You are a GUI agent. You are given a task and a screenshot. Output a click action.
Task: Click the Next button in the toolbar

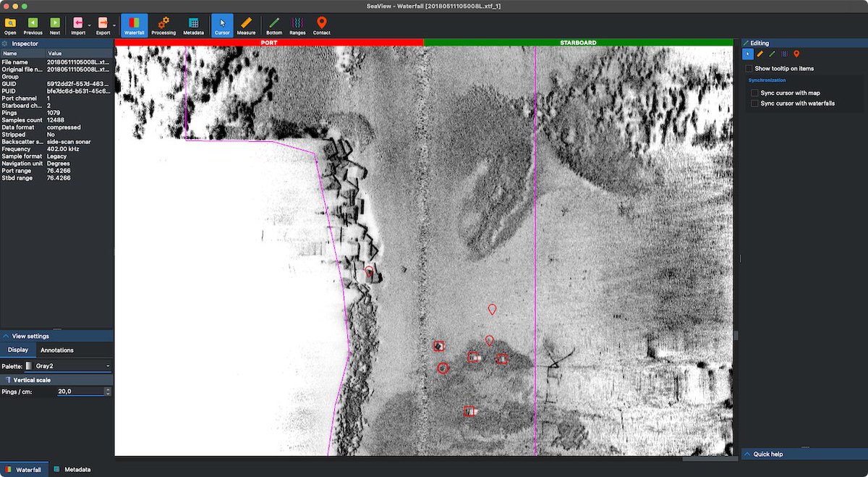tap(55, 23)
